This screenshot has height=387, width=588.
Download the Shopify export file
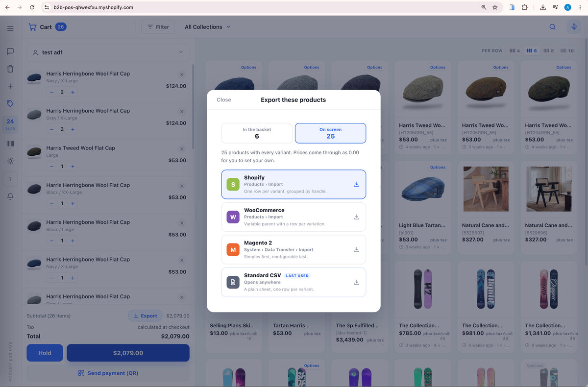tap(357, 184)
